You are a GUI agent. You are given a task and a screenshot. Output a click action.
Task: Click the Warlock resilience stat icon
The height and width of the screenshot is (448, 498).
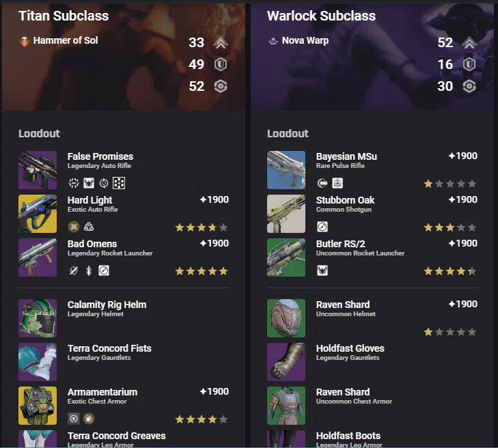point(469,64)
